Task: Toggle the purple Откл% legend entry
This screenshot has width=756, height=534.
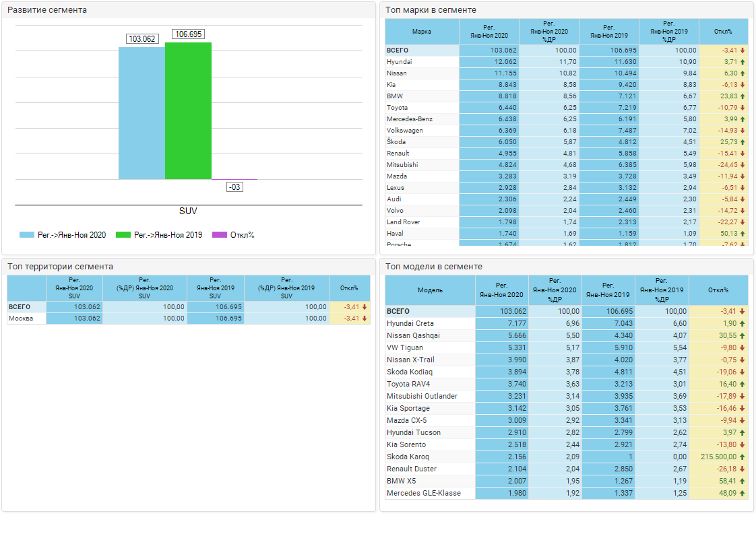Action: coord(233,235)
